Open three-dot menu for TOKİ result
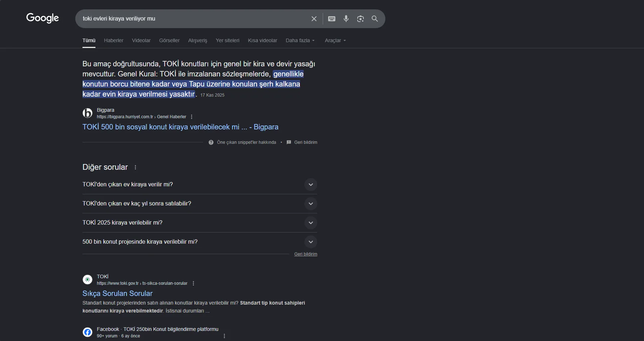 pyautogui.click(x=193, y=283)
